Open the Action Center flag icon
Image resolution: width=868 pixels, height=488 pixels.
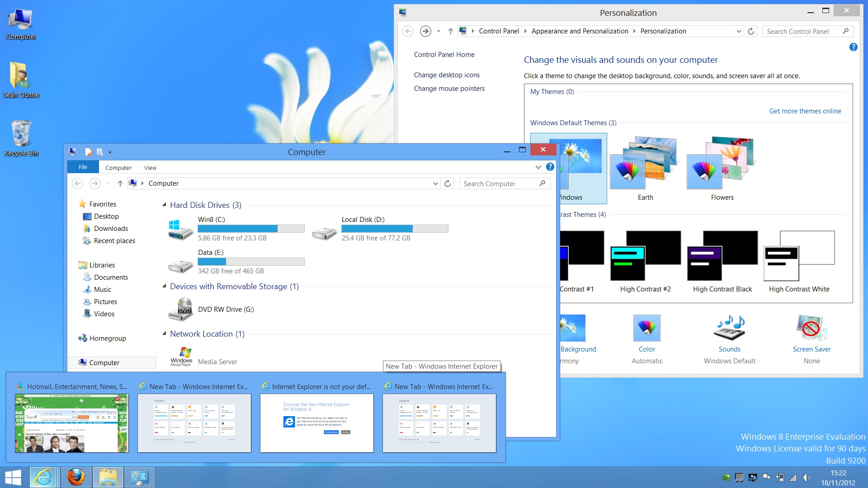click(x=766, y=478)
